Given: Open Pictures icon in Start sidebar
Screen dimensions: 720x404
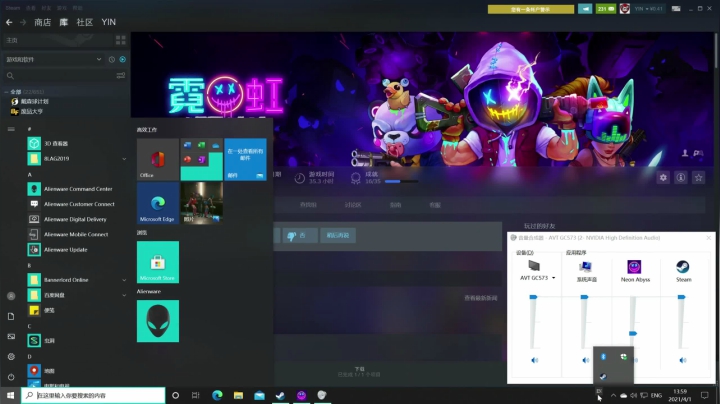Looking at the screenshot, I should tap(11, 337).
